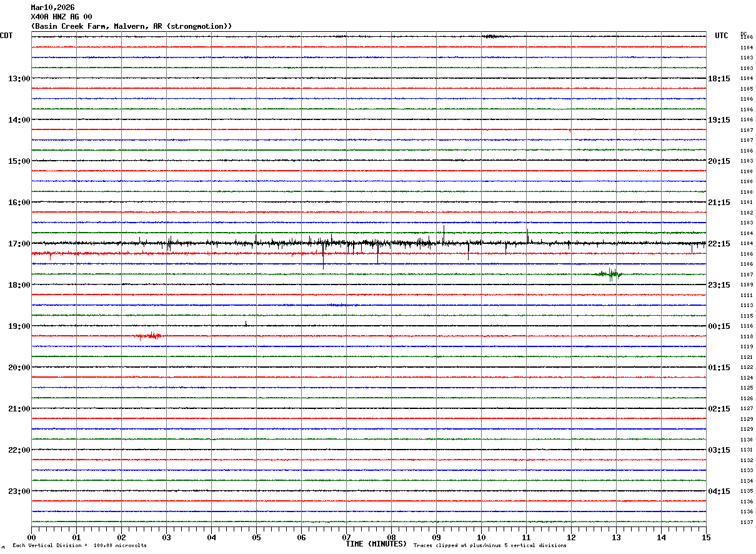The image size is (756, 554).
Task: Click the Each Vertical Division scale note
Action: tap(79, 545)
